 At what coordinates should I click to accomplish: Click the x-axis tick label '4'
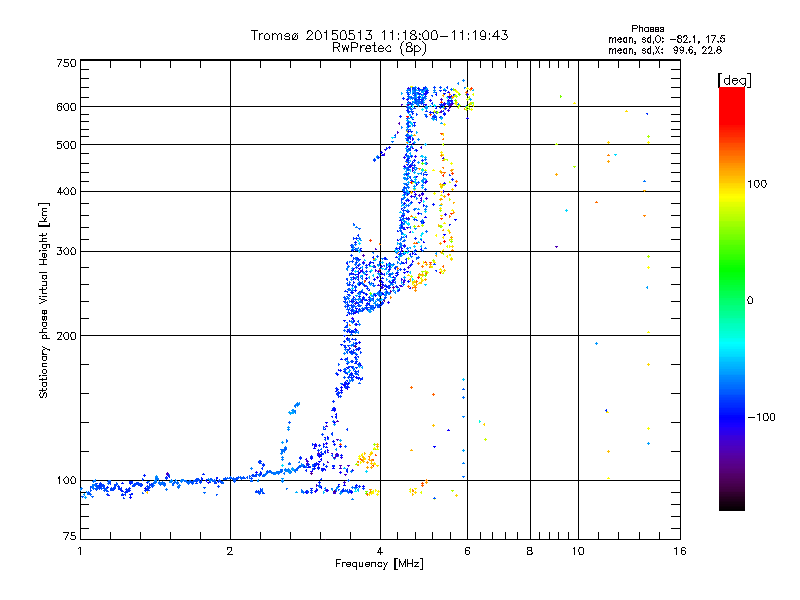click(380, 551)
